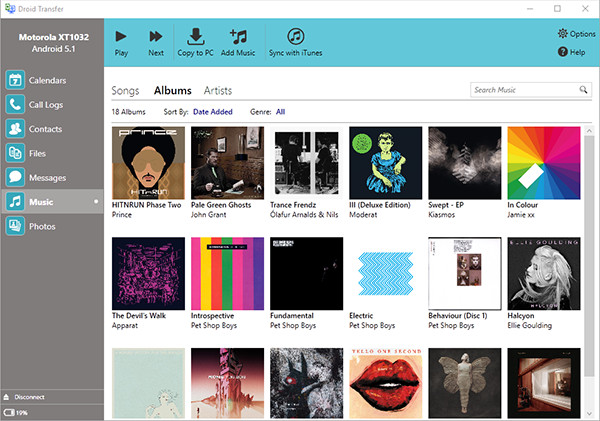The image size is (600, 421).
Task: Click the album list scrollbar thumb
Action: [589, 254]
